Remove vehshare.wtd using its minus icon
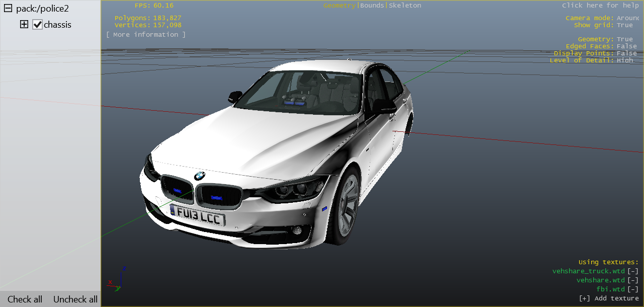Screen dimensions: 644x307 [x=632, y=280]
